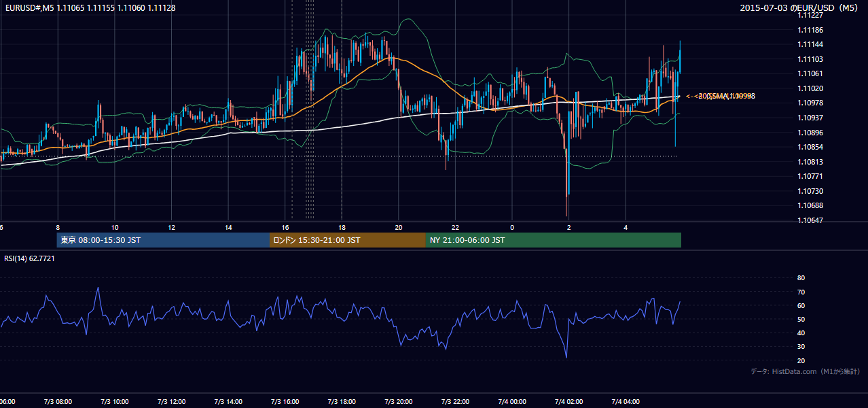Click hour label 10 on chart time axis
Image resolution: width=868 pixels, height=408 pixels.
pyautogui.click(x=115, y=228)
